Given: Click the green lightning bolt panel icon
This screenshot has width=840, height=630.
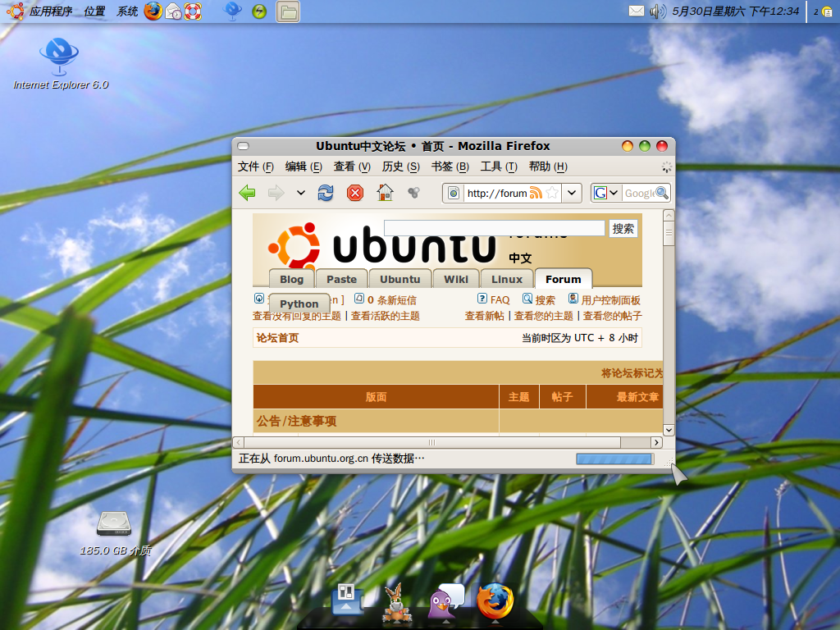Looking at the screenshot, I should point(259,11).
